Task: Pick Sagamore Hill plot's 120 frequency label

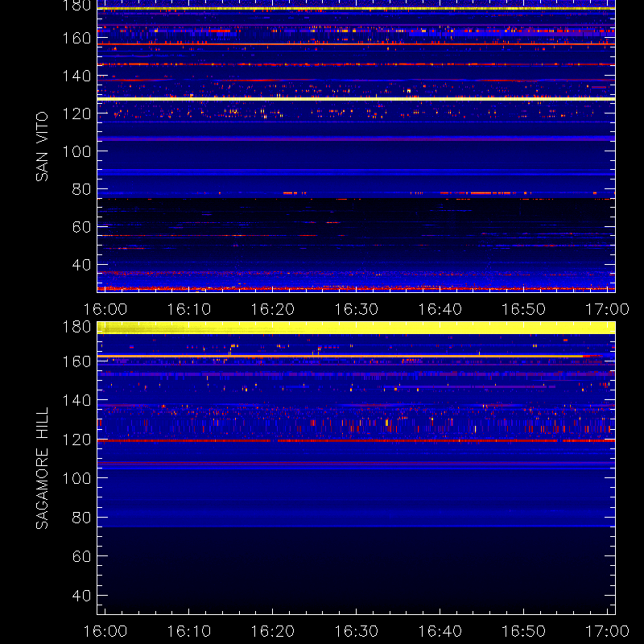Action: 76,440
